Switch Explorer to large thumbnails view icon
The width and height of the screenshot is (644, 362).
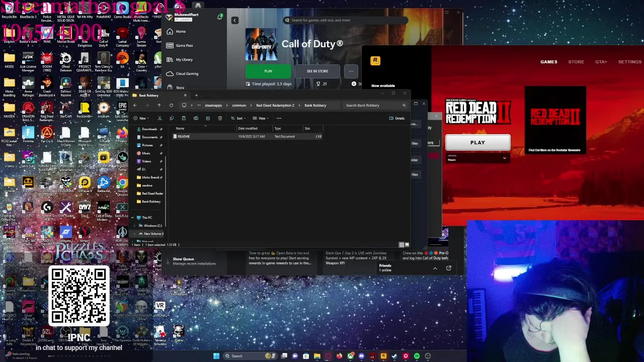(407, 245)
